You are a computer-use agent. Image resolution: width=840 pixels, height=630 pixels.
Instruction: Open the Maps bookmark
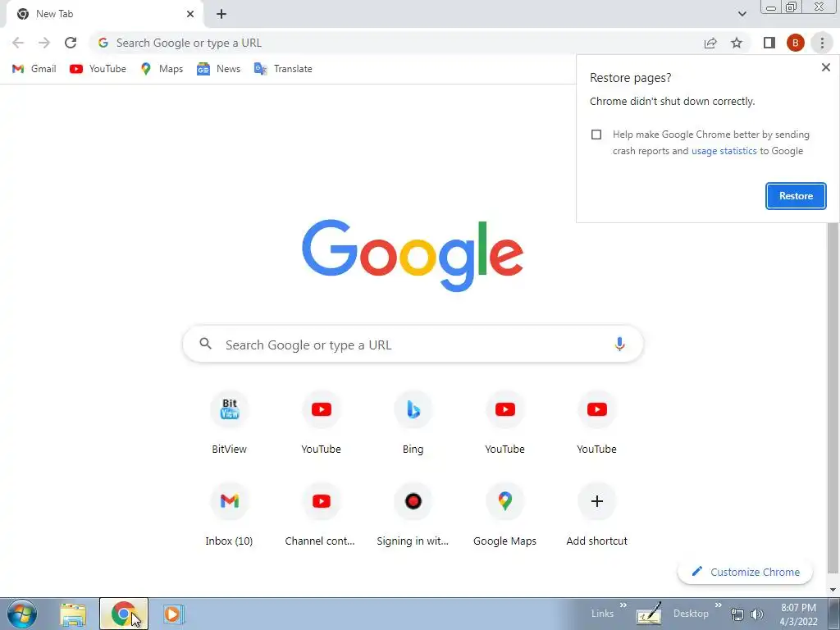click(x=162, y=69)
